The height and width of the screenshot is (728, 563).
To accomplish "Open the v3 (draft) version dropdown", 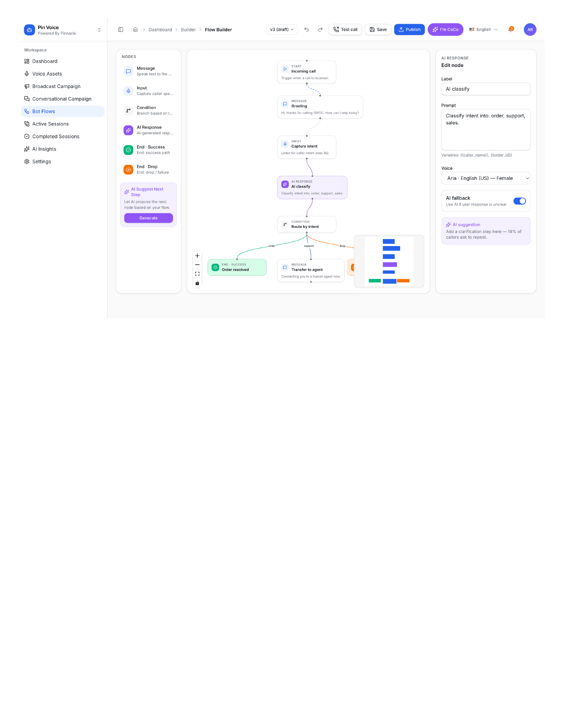I will pos(282,30).
